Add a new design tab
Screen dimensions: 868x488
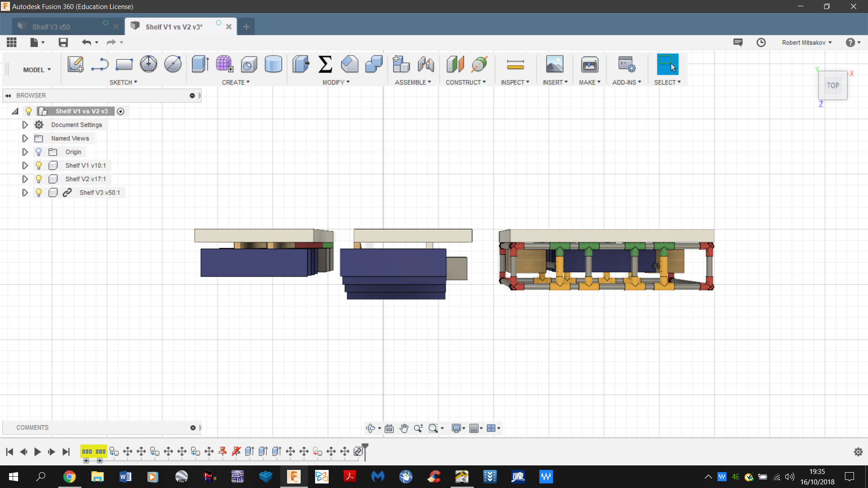pos(246,27)
